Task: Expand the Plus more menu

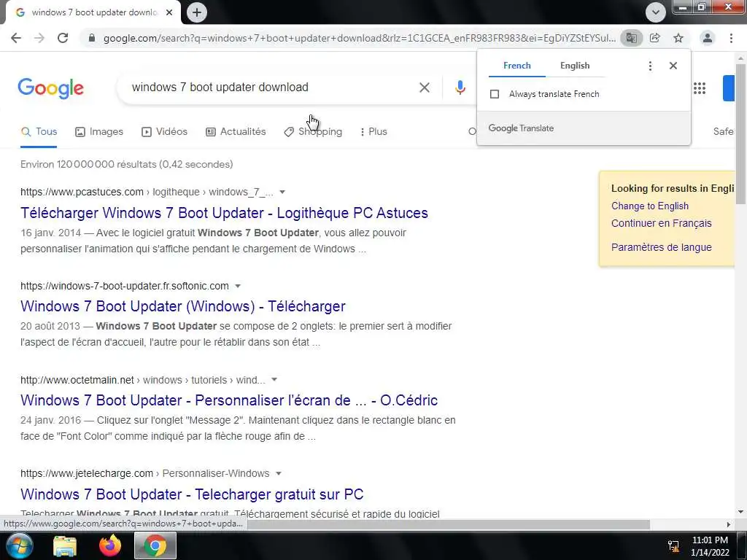Action: pyautogui.click(x=373, y=132)
